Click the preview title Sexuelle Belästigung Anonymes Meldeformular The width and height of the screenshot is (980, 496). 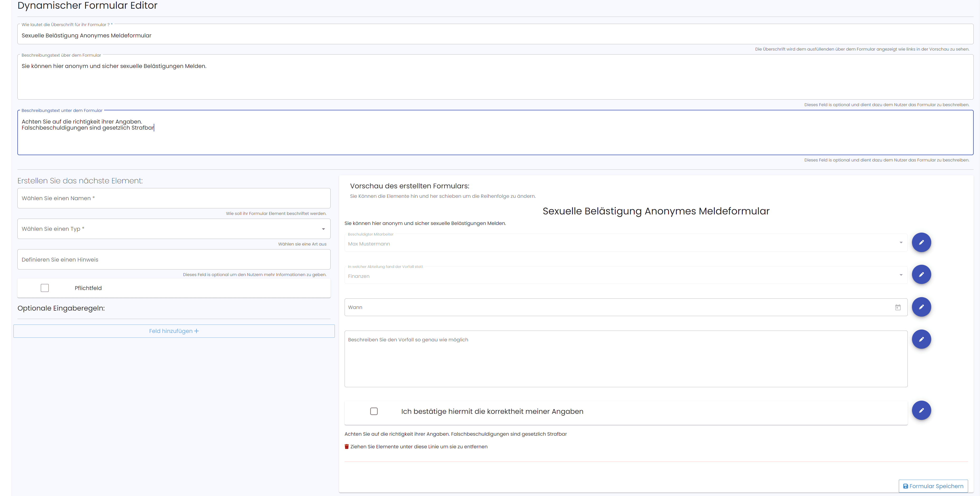click(656, 211)
